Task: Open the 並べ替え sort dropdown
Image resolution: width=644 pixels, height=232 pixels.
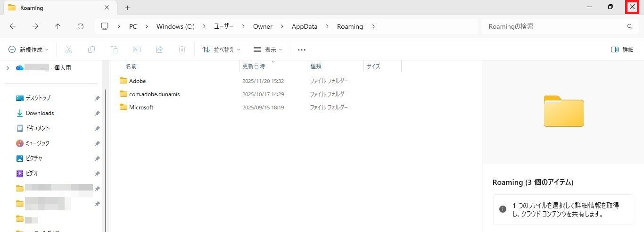Action: [x=221, y=50]
